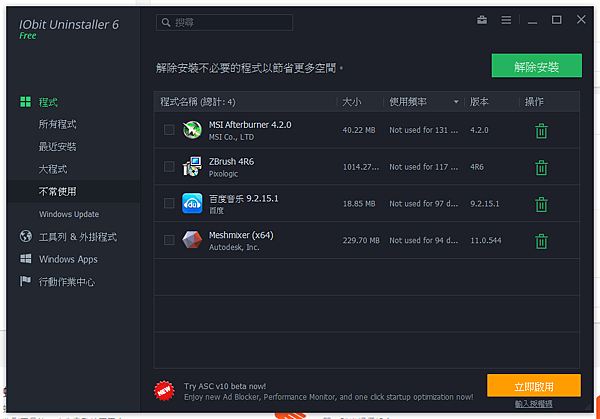600x419 pixels.
Task: Click the toolbox briefcase icon
Action: click(x=482, y=20)
